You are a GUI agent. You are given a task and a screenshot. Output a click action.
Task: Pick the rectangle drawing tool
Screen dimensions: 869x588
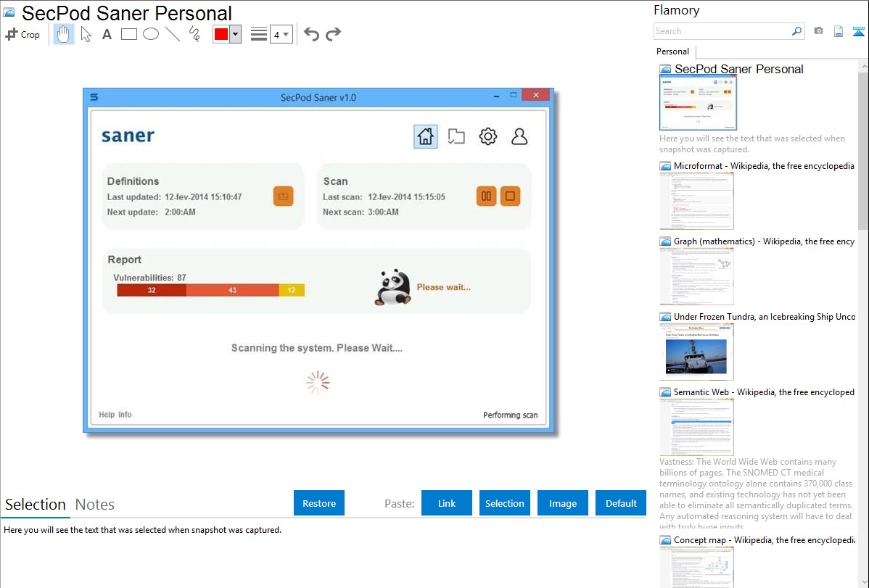[128, 34]
